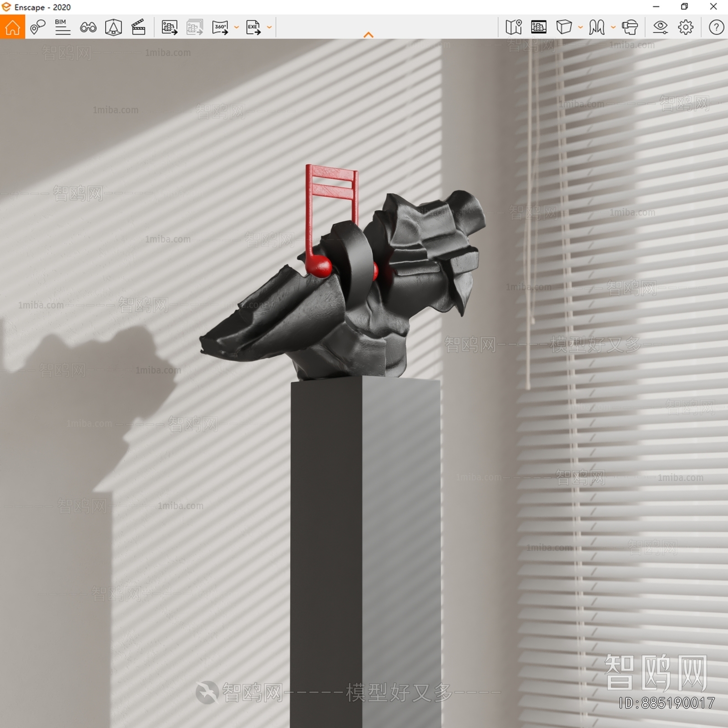The width and height of the screenshot is (728, 728).
Task: Open the navigation mode dropdown arrow
Action: click(x=613, y=27)
